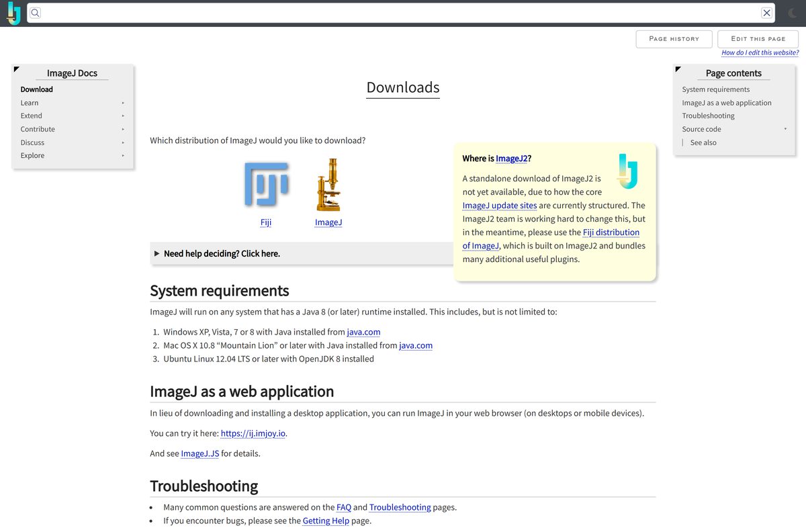Open the ImageJ update sites link
The width and height of the screenshot is (806, 532).
[500, 206]
